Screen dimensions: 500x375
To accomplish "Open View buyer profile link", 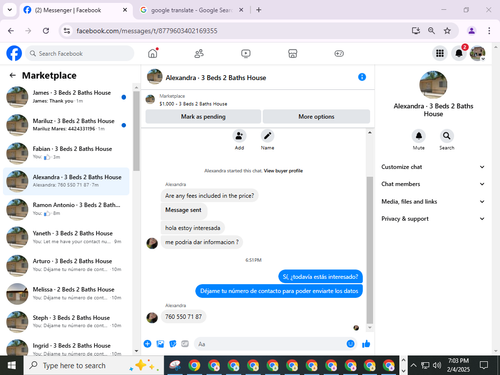I will pos(283,171).
